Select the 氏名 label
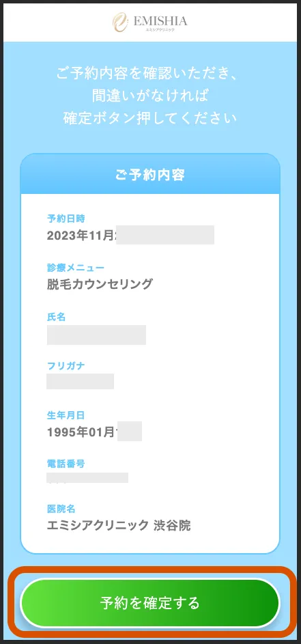 (56, 317)
